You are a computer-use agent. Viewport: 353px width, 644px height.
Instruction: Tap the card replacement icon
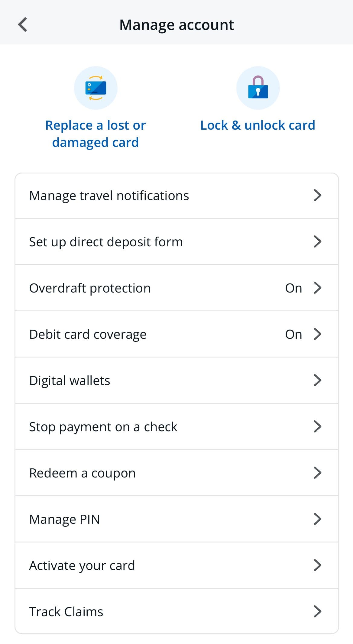tap(96, 88)
